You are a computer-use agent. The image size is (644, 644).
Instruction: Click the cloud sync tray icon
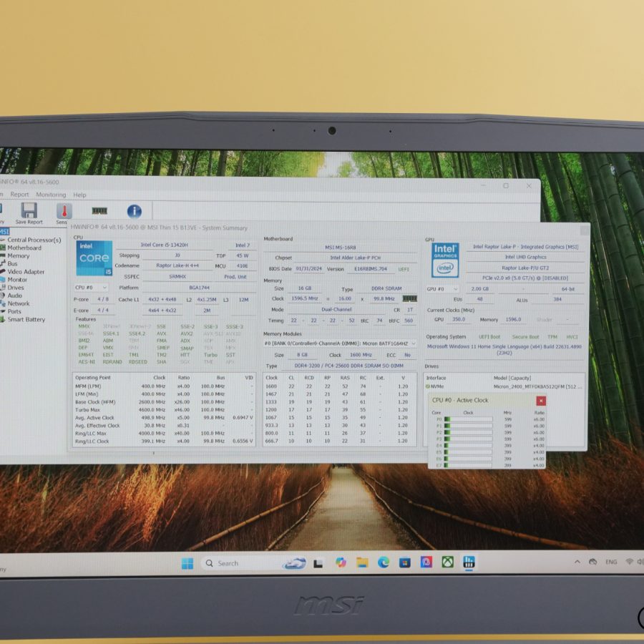pos(592,562)
